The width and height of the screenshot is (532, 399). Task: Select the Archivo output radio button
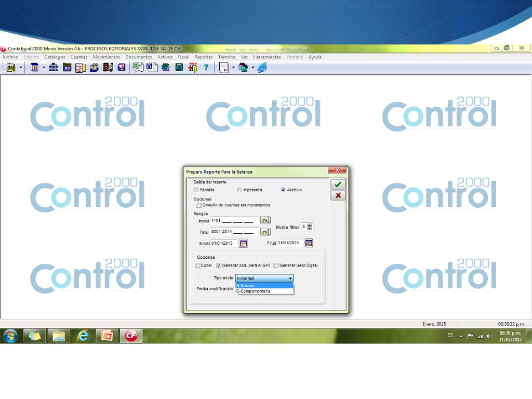coord(283,190)
